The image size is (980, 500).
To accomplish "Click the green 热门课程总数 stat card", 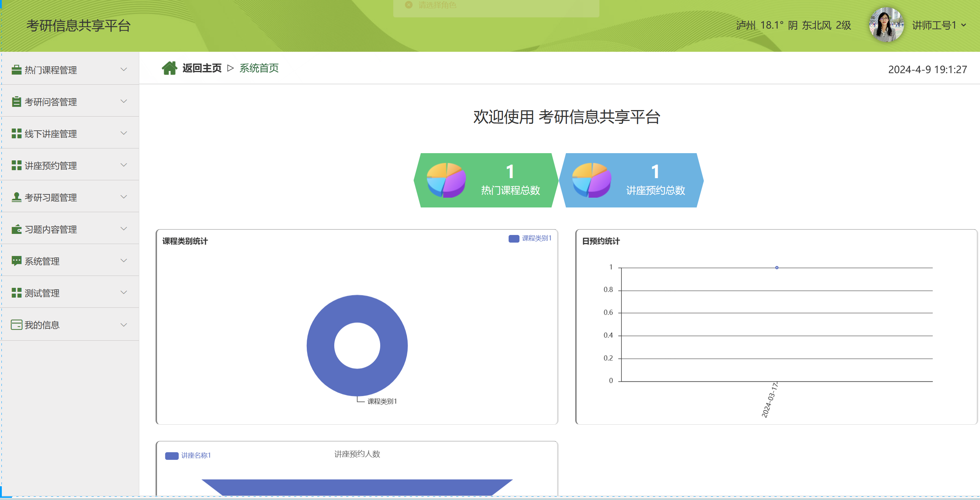I will pos(485,181).
